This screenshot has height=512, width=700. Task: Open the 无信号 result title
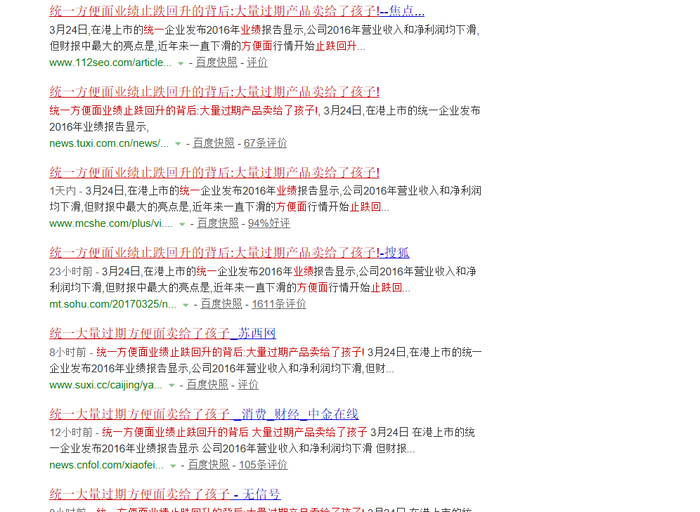(x=165, y=494)
